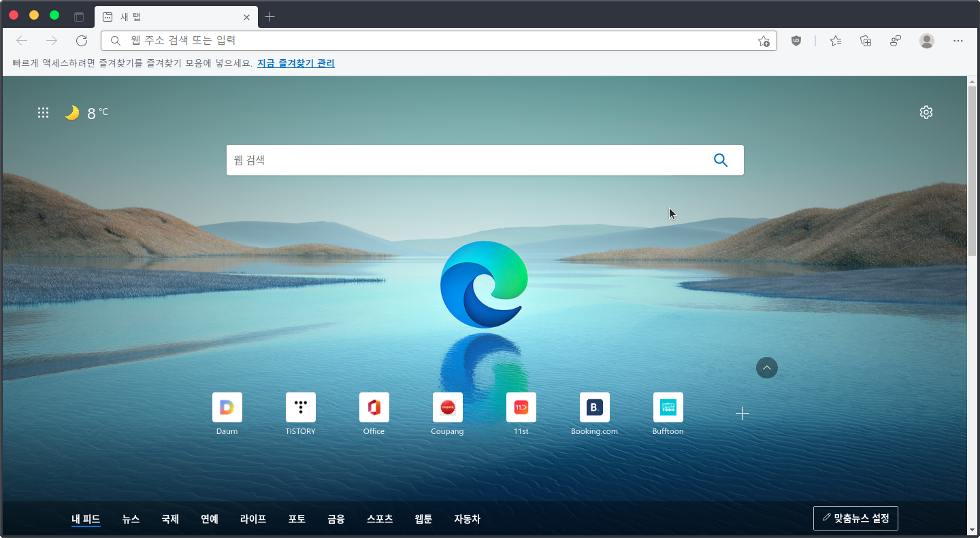This screenshot has height=538, width=980.
Task: Reload the current page
Action: pos(82,41)
